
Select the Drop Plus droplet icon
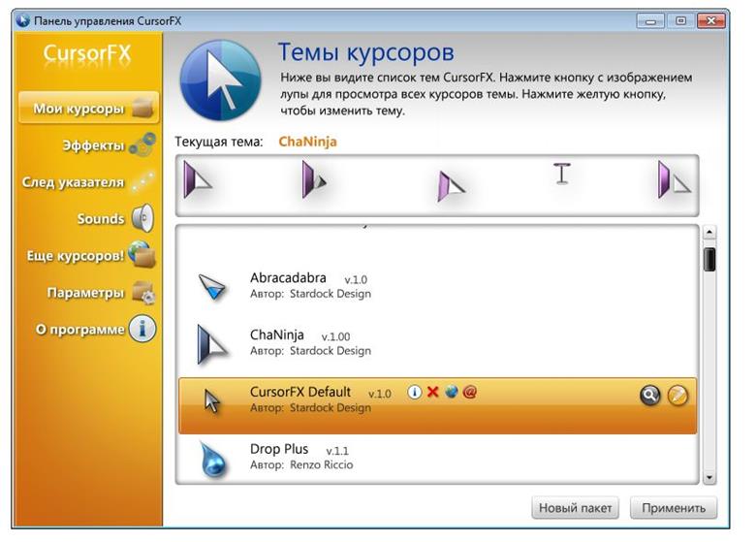point(212,460)
